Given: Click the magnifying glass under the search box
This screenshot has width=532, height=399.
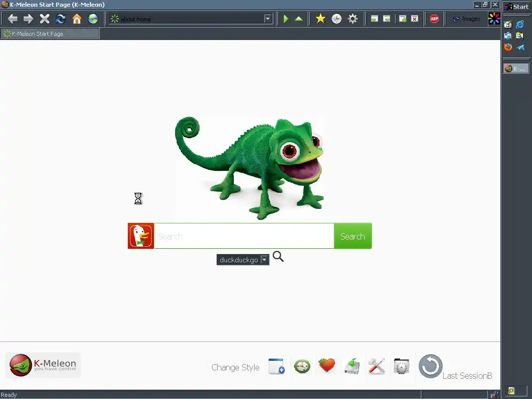Looking at the screenshot, I should pyautogui.click(x=278, y=257).
